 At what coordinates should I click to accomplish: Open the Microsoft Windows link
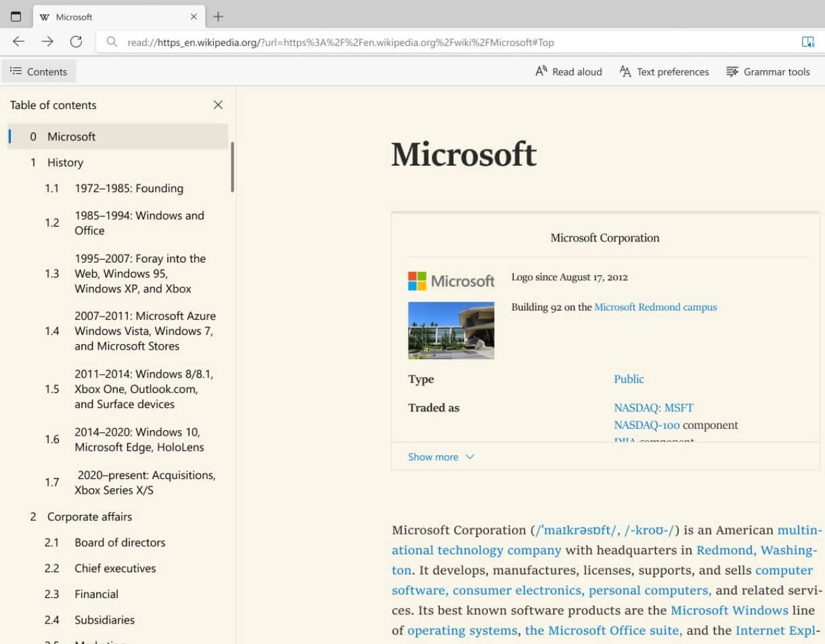coord(729,610)
